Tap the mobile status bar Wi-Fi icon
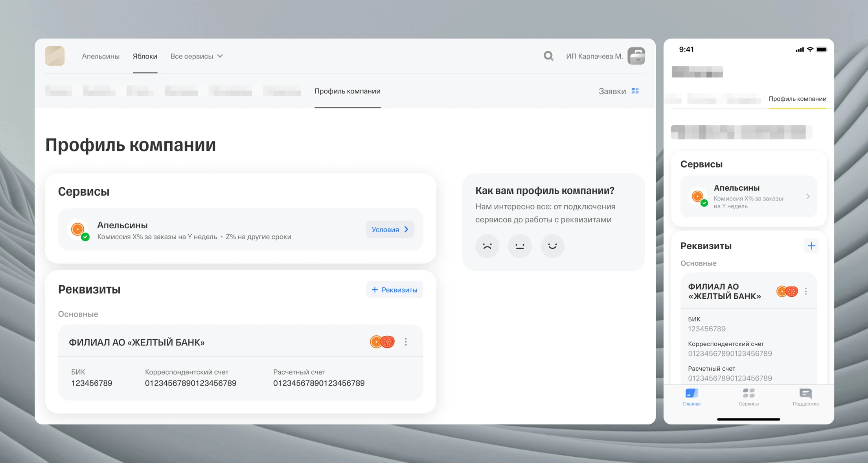Viewport: 868px width, 463px height. 810,50
